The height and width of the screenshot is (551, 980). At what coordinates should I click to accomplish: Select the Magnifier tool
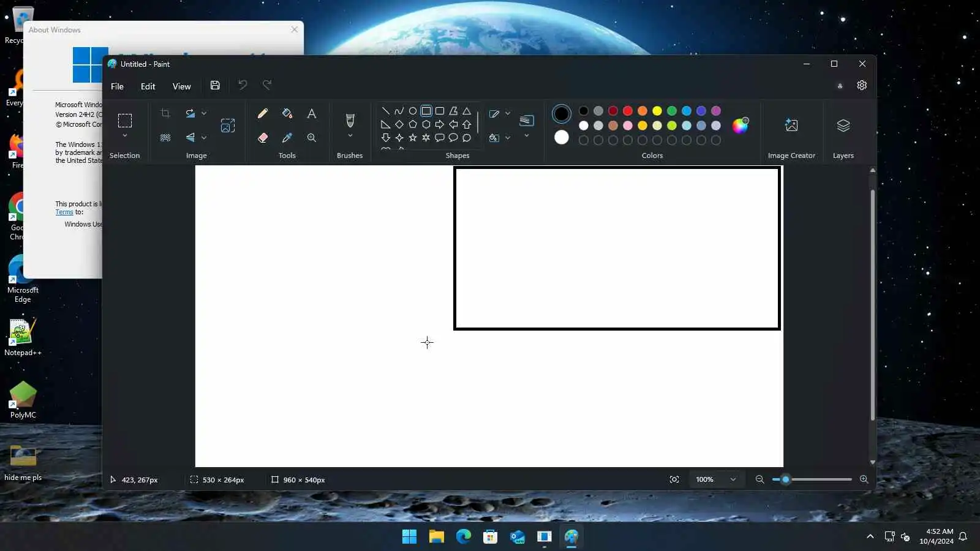tap(312, 138)
